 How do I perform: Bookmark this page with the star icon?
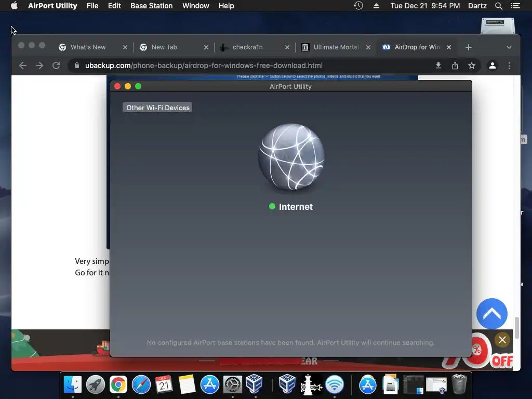click(x=472, y=65)
